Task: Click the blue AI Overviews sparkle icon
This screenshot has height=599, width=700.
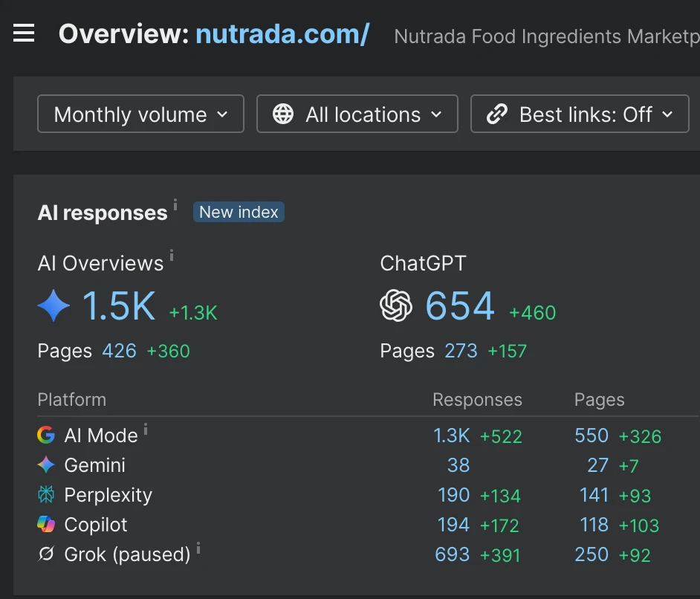Action: click(54, 305)
